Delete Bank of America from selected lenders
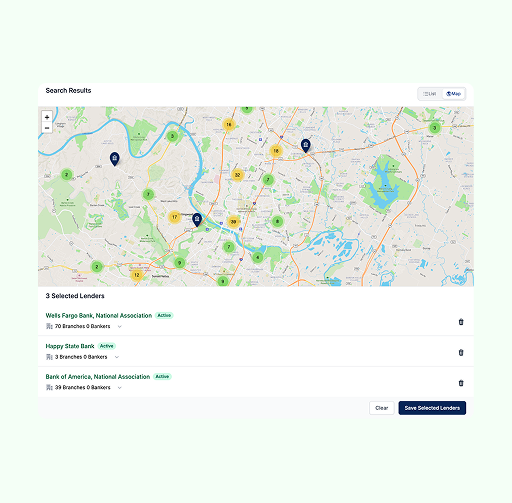 [461, 383]
